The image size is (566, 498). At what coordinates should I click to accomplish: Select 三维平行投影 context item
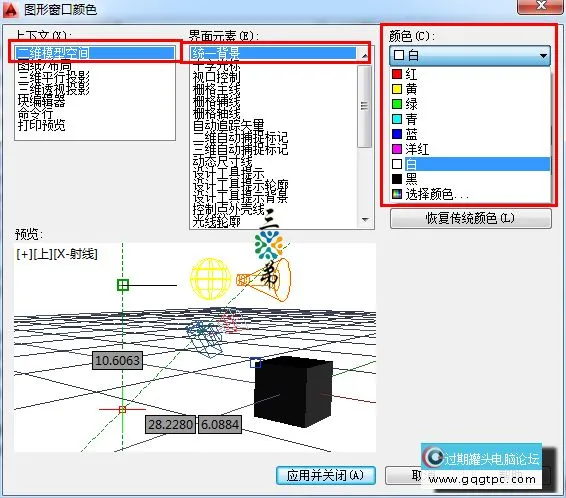pyautogui.click(x=53, y=77)
